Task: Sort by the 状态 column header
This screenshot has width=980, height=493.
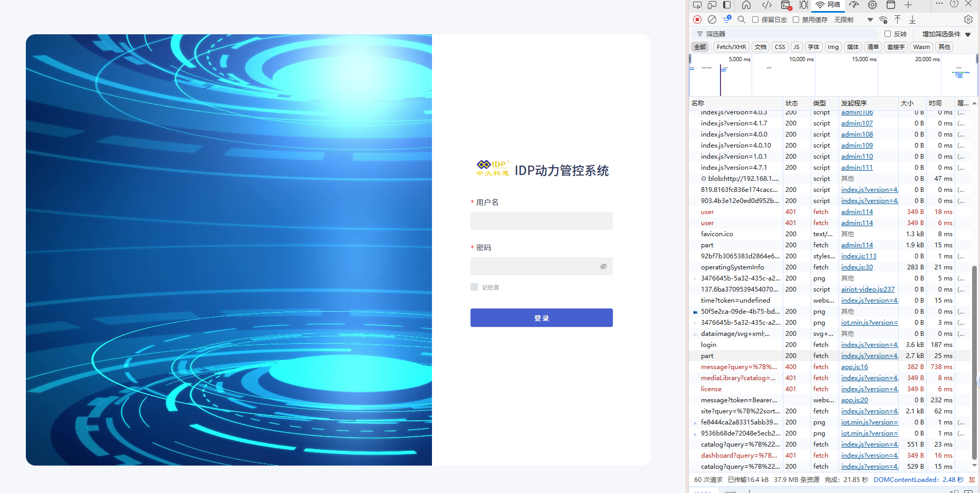Action: 796,103
